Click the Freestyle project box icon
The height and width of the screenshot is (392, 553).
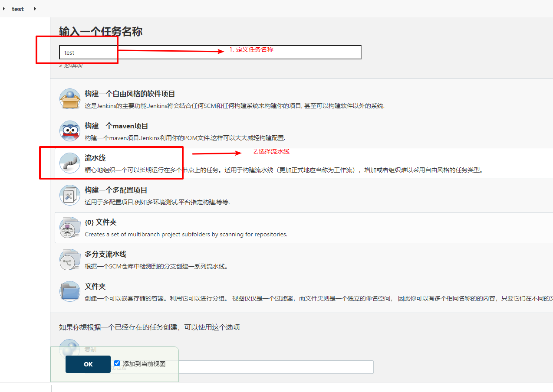click(x=70, y=99)
